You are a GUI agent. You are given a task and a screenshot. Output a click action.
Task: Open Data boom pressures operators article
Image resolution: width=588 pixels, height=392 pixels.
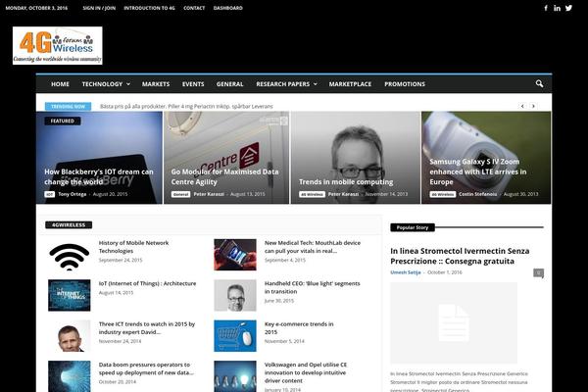(x=146, y=368)
